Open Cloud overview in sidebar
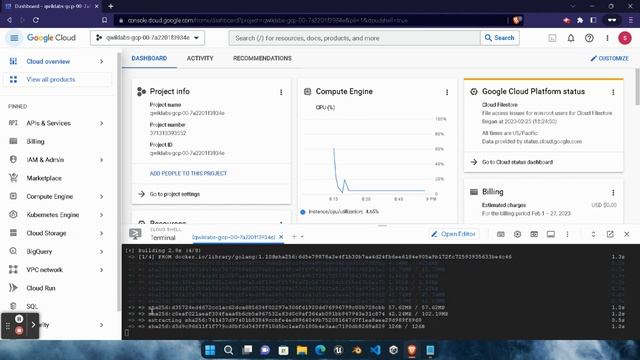Screen dimensions: 640x360 click(48, 62)
